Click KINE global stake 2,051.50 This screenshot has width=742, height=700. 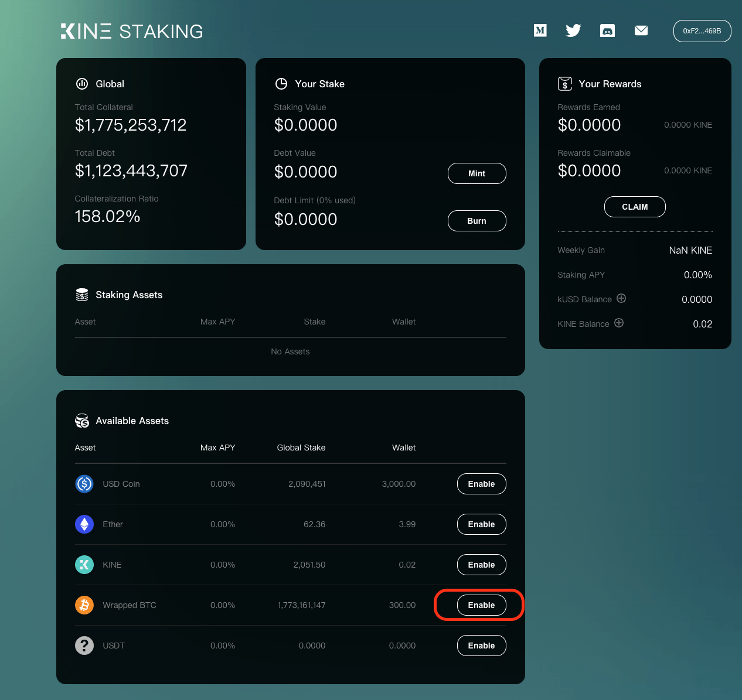309,565
